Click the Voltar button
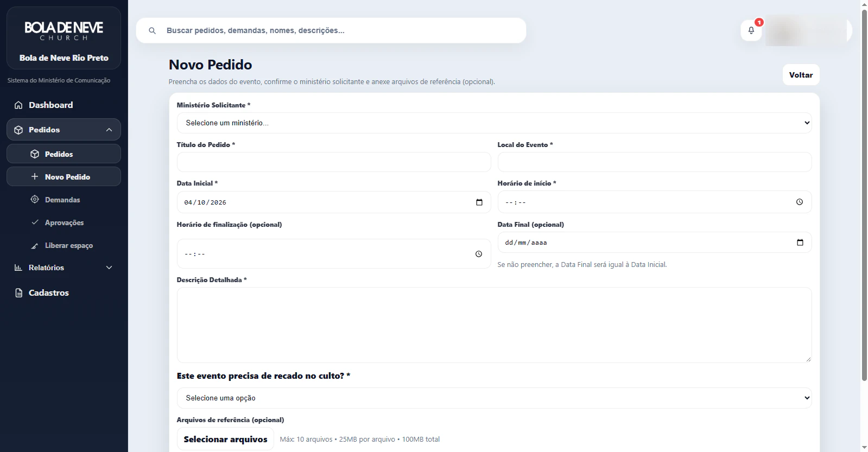Screen dimensions: 868x452 pos(801,75)
